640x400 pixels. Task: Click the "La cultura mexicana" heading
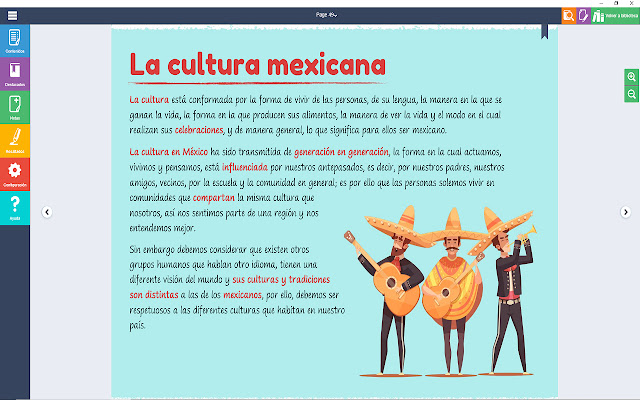tap(258, 65)
